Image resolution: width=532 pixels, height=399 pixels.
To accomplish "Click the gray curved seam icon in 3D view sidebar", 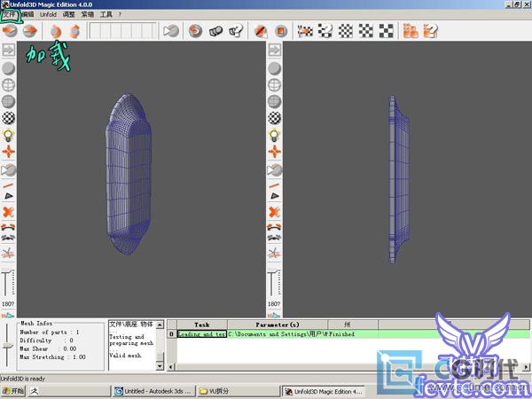I will pyautogui.click(x=8, y=238).
